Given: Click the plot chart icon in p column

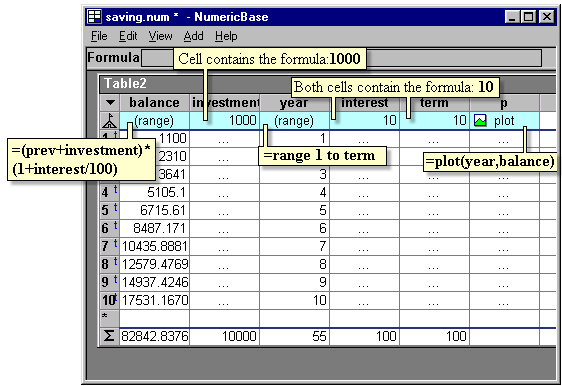Looking at the screenshot, I should pyautogui.click(x=480, y=121).
